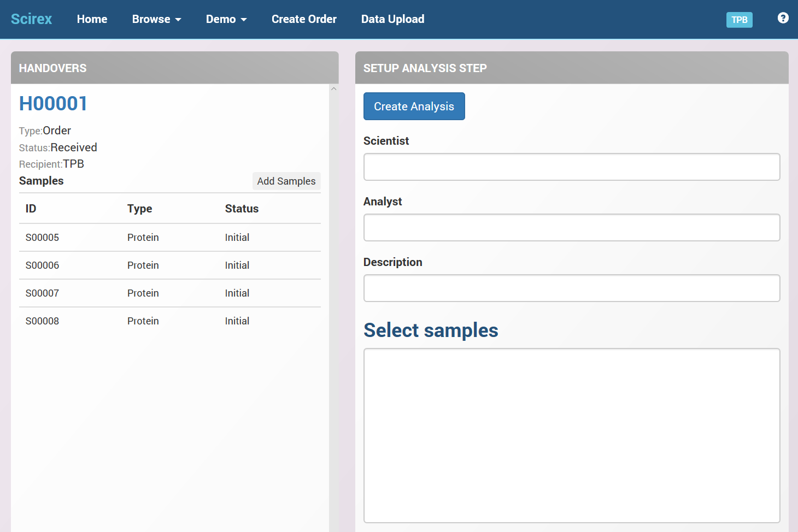798x532 pixels.
Task: Click the handovers panel scroll-up arrow
Action: point(333,88)
